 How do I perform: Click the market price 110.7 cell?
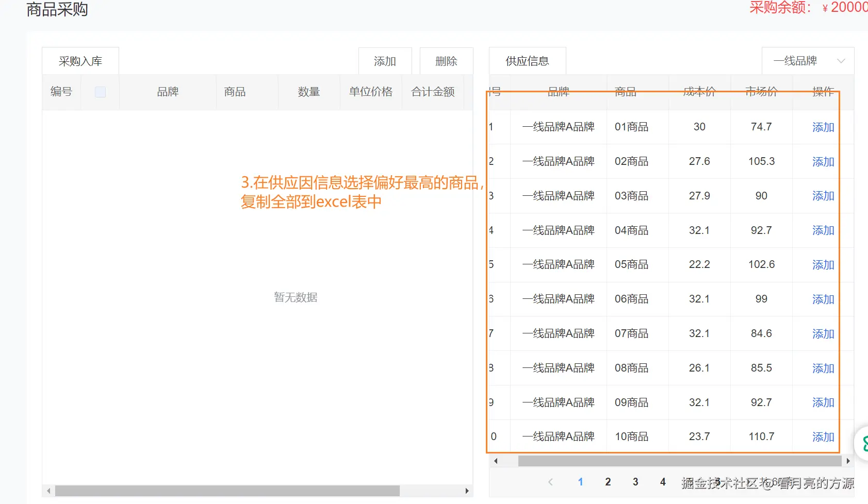coord(761,436)
